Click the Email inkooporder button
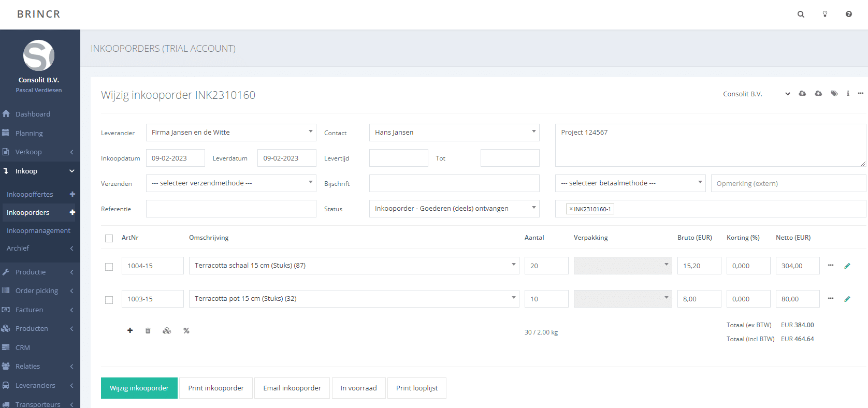The image size is (868, 408). pos(292,388)
